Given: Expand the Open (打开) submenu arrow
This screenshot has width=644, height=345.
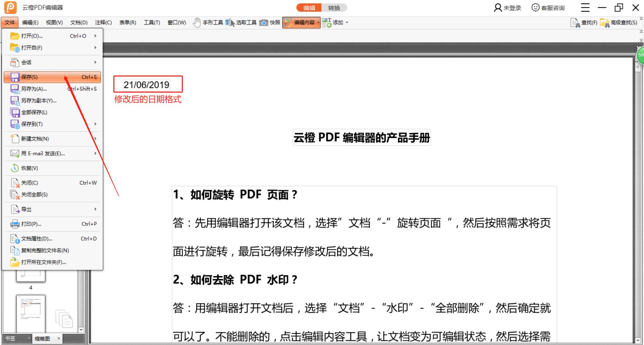Looking at the screenshot, I should pos(95,36).
